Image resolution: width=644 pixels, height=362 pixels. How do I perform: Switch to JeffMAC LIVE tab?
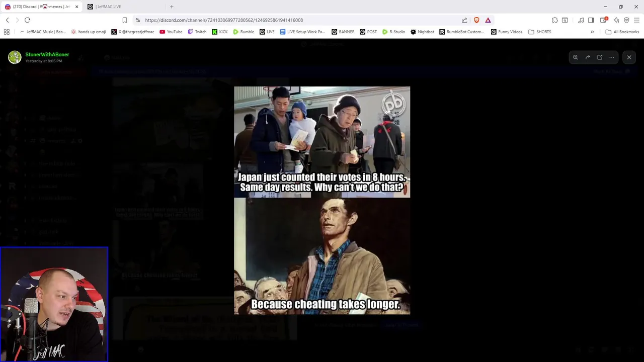(x=123, y=7)
